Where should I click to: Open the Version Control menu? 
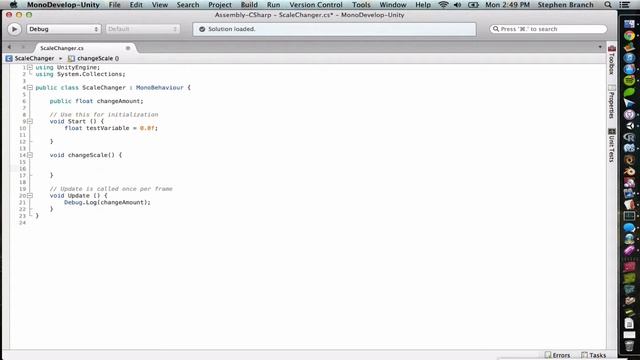(x=316, y=5)
